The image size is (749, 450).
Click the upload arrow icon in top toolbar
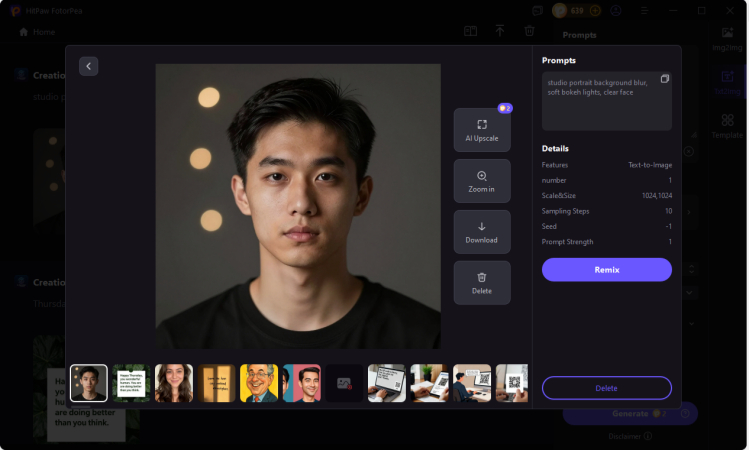click(x=500, y=31)
